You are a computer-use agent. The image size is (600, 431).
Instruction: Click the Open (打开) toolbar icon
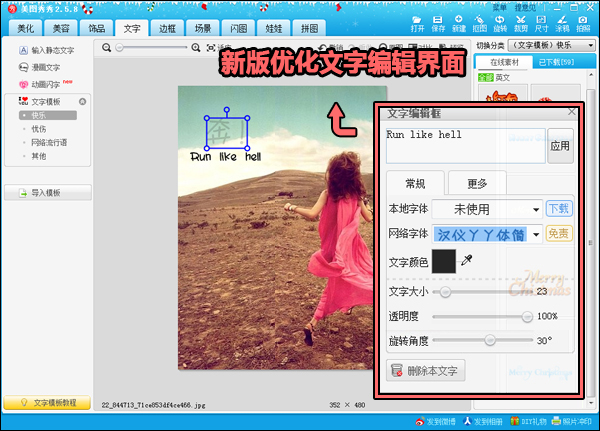coord(417,23)
